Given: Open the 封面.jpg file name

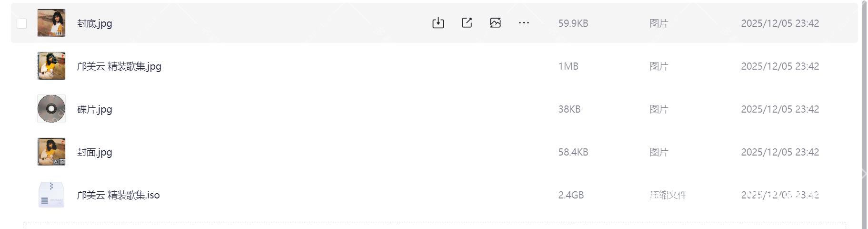Looking at the screenshot, I should [95, 152].
